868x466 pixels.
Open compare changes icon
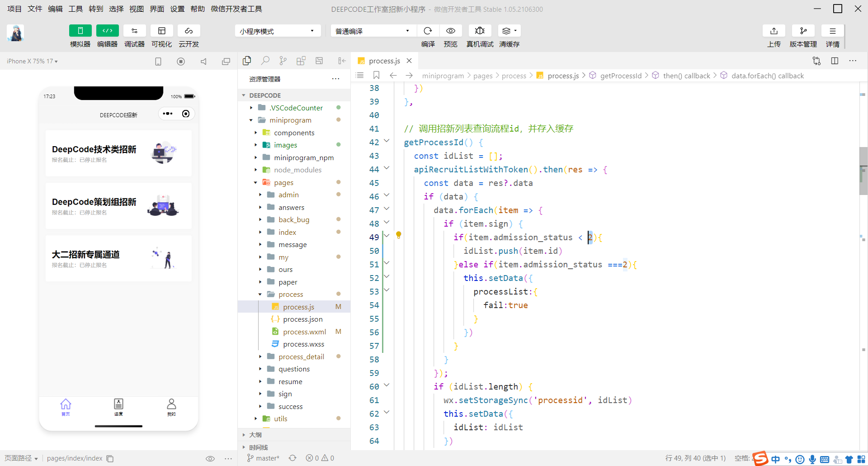(x=816, y=61)
